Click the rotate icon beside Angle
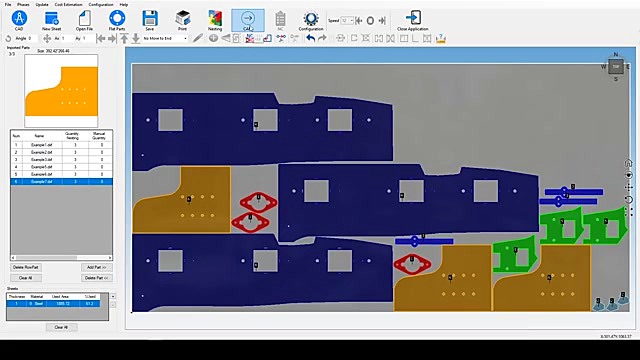This screenshot has width=640, height=360. pyautogui.click(x=8, y=39)
